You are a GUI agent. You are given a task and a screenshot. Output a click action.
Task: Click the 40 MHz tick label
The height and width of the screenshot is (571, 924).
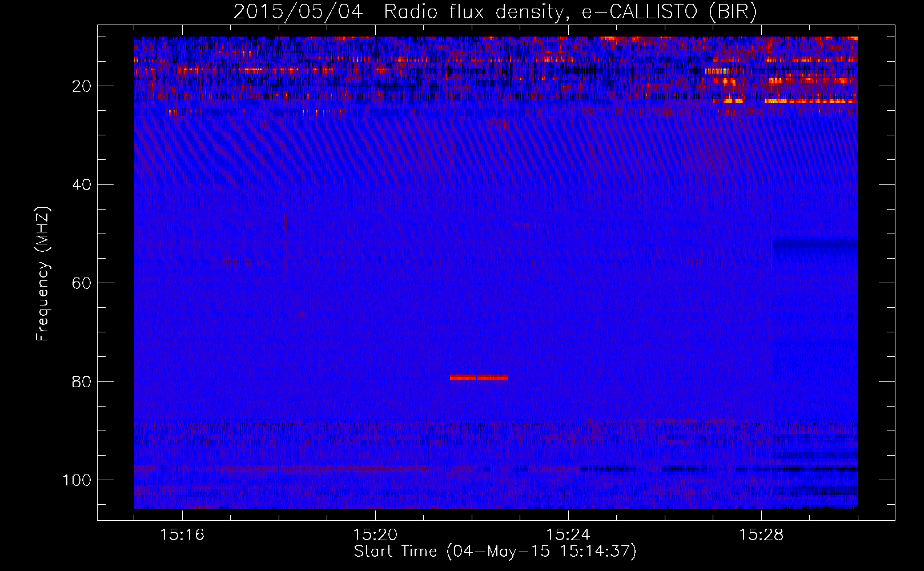point(82,185)
